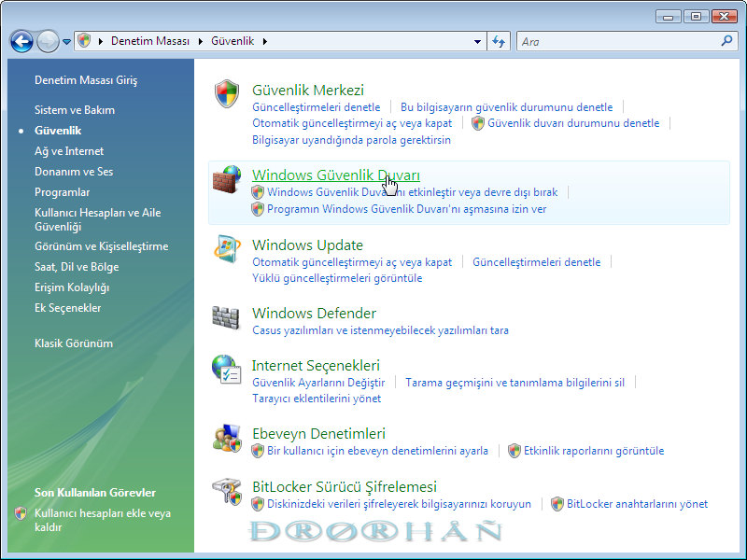Click Bilgisayar uyandığında parola gerektirsin
This screenshot has height=560, width=747.
coord(352,140)
